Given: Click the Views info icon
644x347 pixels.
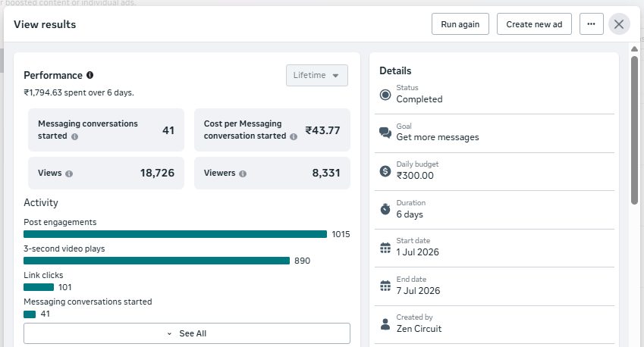Looking at the screenshot, I should pyautogui.click(x=69, y=173).
